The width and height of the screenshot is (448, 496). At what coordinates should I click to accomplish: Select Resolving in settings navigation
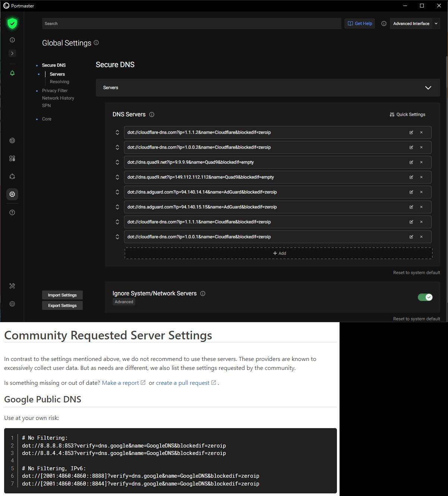[59, 82]
